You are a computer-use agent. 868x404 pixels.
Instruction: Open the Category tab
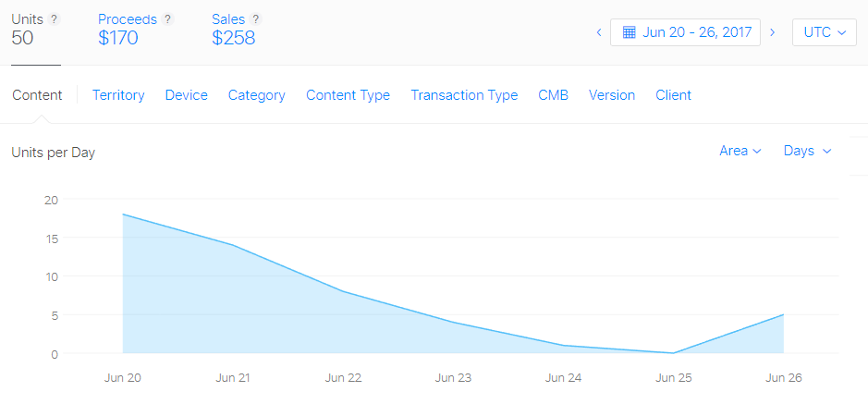click(x=256, y=95)
